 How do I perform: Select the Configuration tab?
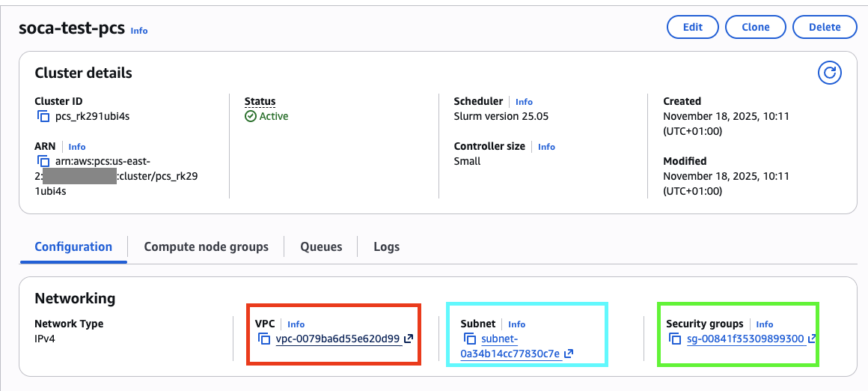coord(73,246)
